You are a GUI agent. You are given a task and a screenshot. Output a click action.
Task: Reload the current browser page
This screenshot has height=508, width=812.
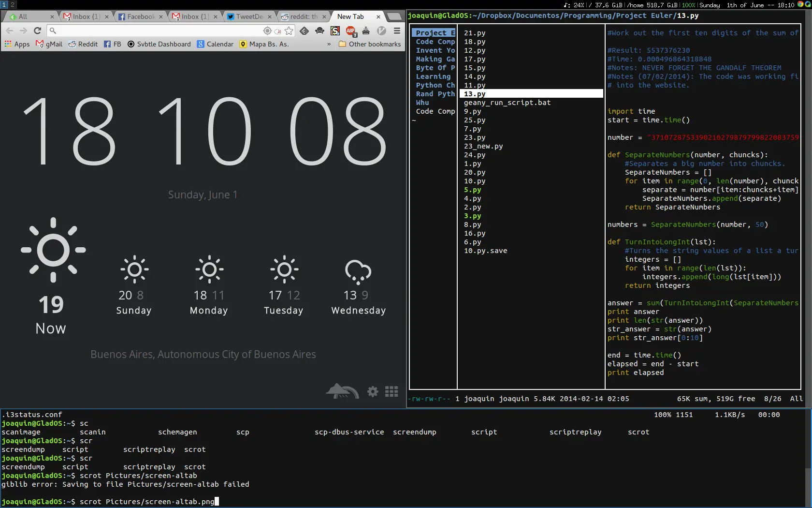click(37, 30)
